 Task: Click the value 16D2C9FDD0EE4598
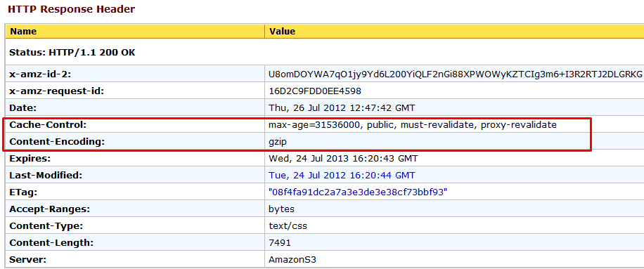[x=315, y=91]
